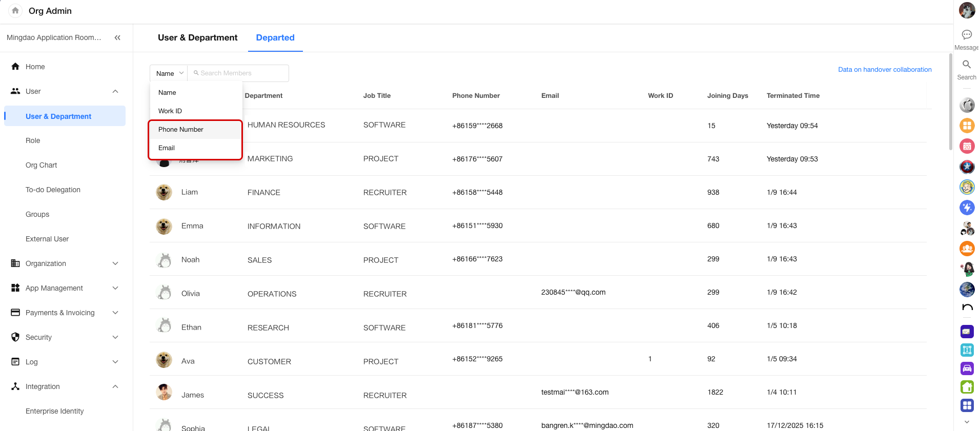980x431 pixels.
Task: Open the orange grid app icon
Action: [x=967, y=126]
